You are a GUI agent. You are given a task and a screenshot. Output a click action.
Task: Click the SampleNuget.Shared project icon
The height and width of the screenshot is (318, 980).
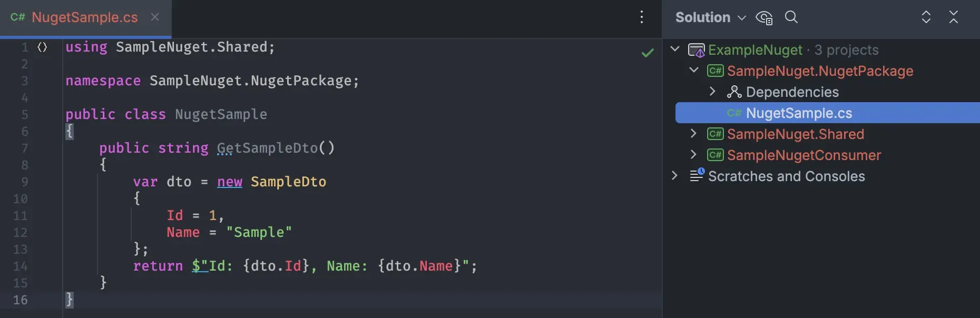(716, 134)
